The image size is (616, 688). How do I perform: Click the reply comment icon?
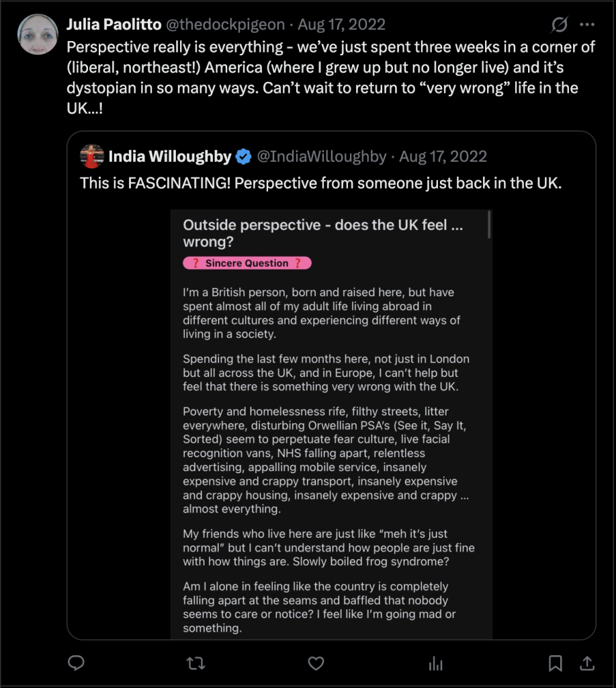77,663
